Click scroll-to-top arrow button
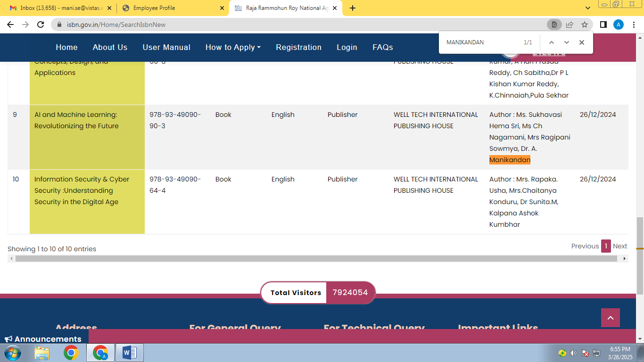 [610, 318]
